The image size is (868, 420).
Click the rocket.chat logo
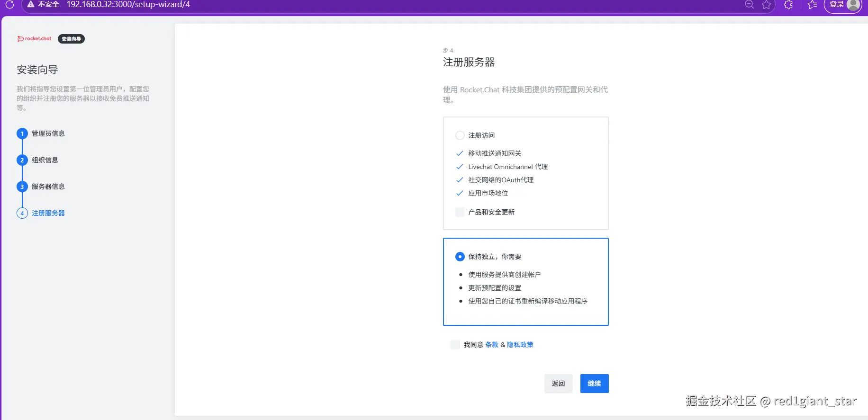click(x=34, y=39)
